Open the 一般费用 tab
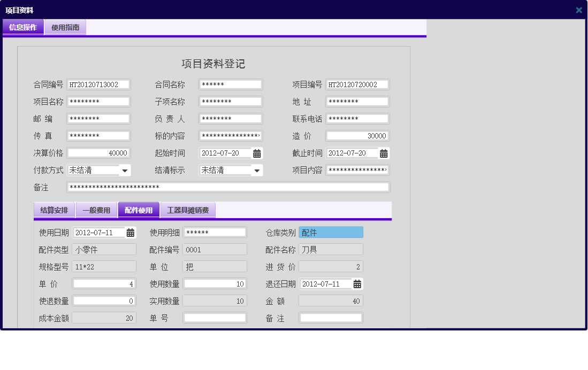The width and height of the screenshot is (588, 370). 97,210
